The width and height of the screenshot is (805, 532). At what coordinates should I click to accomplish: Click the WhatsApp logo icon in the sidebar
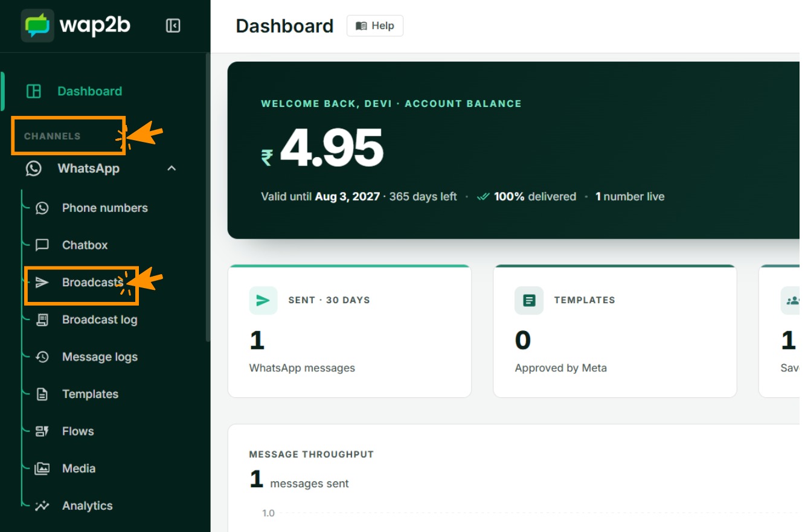pos(34,168)
